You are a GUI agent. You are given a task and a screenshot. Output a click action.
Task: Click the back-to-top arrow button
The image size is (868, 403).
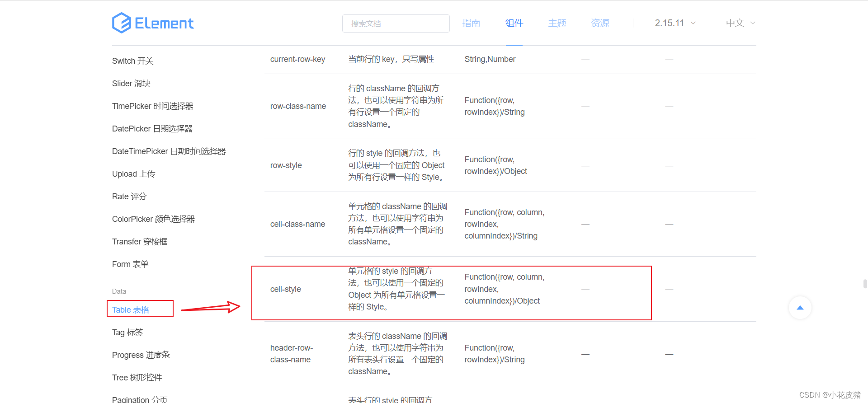(800, 308)
